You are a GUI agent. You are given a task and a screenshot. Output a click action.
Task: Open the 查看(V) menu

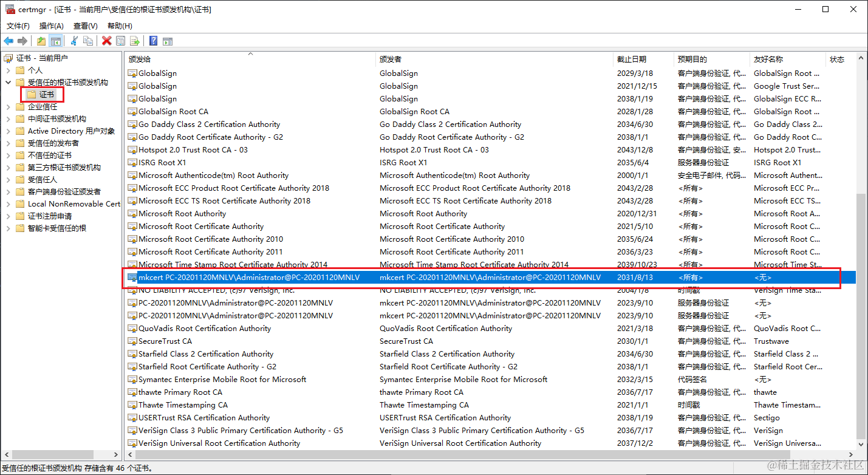click(x=86, y=26)
